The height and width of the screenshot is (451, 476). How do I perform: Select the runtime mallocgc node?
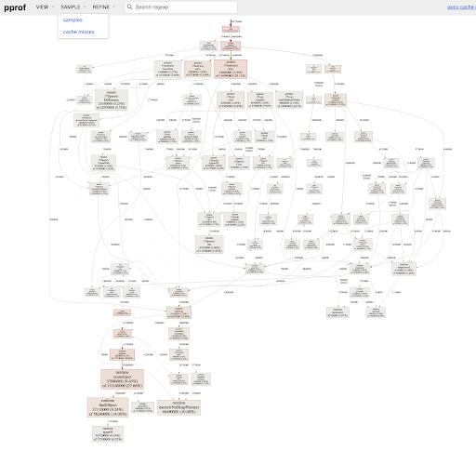point(178,312)
